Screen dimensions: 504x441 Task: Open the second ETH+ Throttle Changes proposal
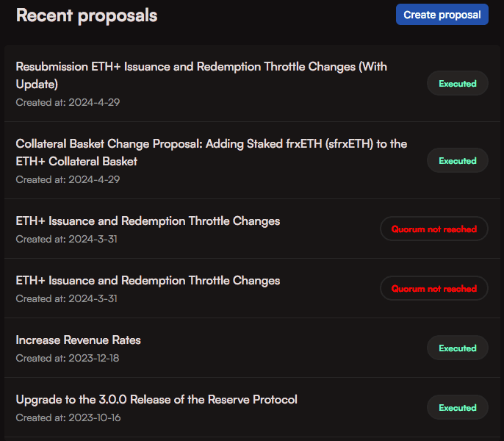click(x=148, y=280)
